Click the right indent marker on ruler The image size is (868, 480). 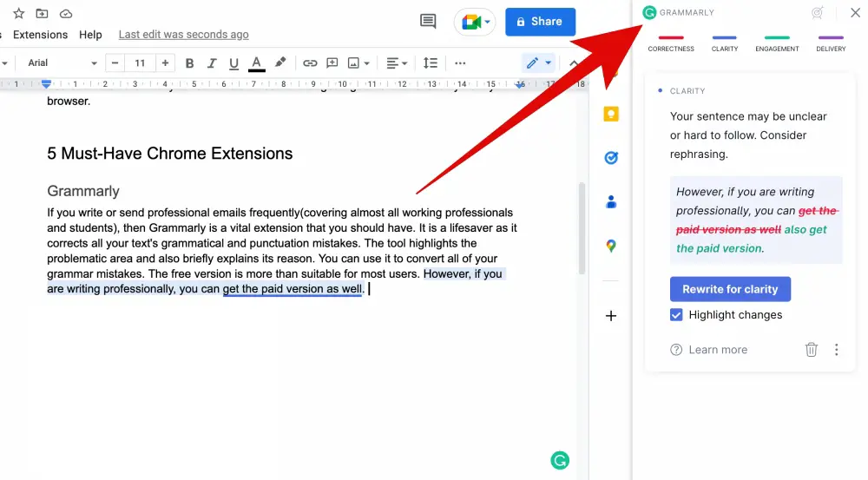tap(520, 85)
